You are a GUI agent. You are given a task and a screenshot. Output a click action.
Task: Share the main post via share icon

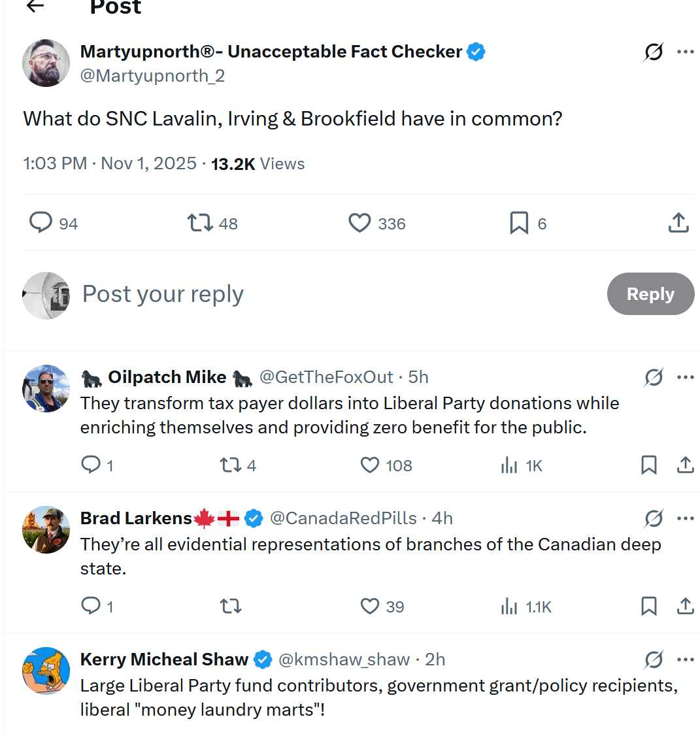(678, 223)
